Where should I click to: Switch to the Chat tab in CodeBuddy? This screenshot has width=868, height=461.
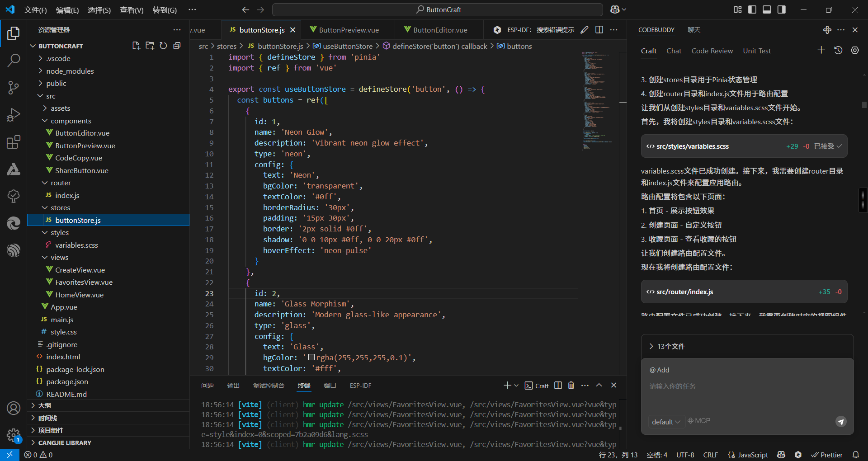pyautogui.click(x=674, y=51)
